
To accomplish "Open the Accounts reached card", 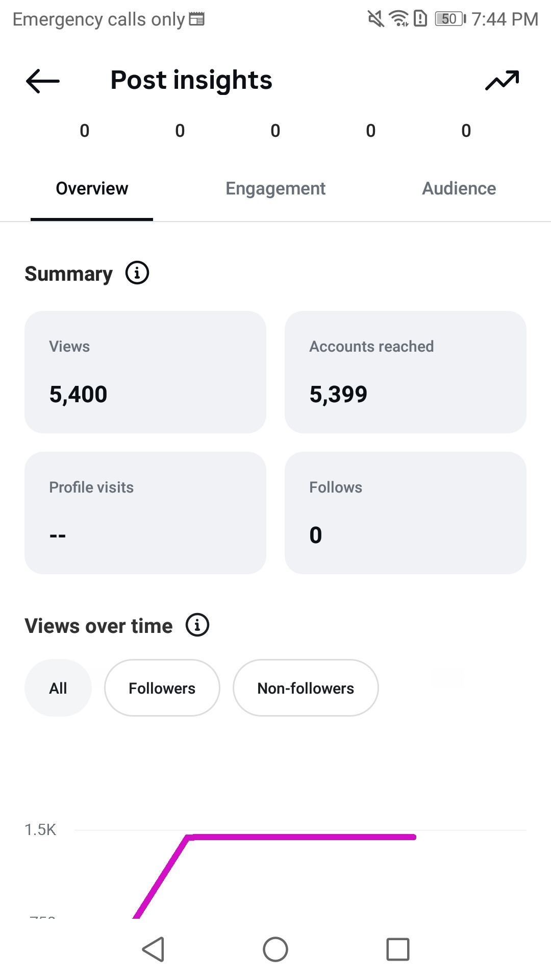I will click(406, 372).
